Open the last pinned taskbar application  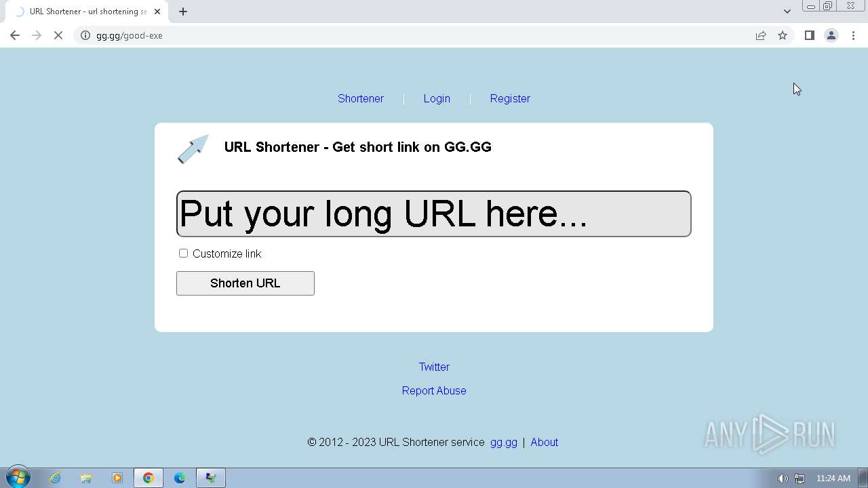pyautogui.click(x=211, y=478)
